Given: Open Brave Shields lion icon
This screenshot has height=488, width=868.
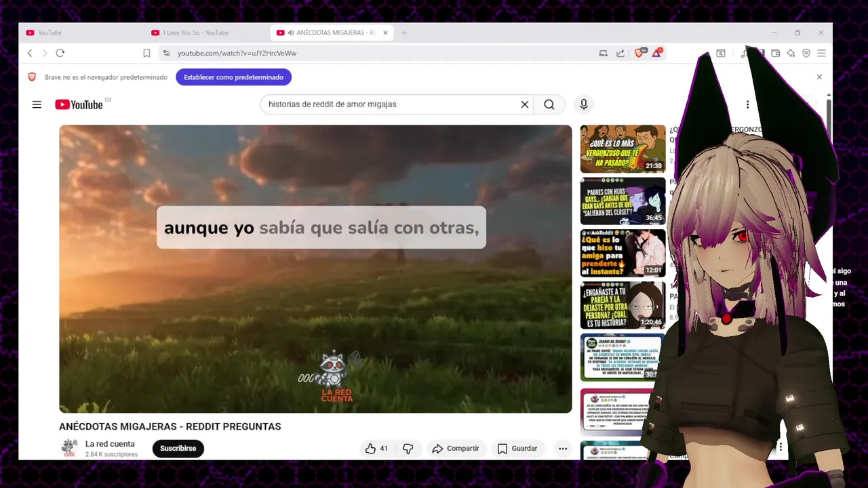Looking at the screenshot, I should pos(640,53).
